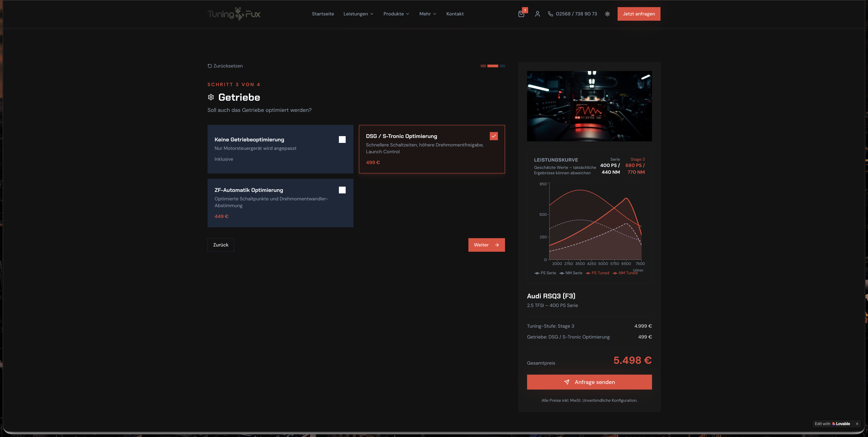Viewport: 868px width, 437px height.
Task: Click the Getriebe step heading
Action: click(x=239, y=97)
